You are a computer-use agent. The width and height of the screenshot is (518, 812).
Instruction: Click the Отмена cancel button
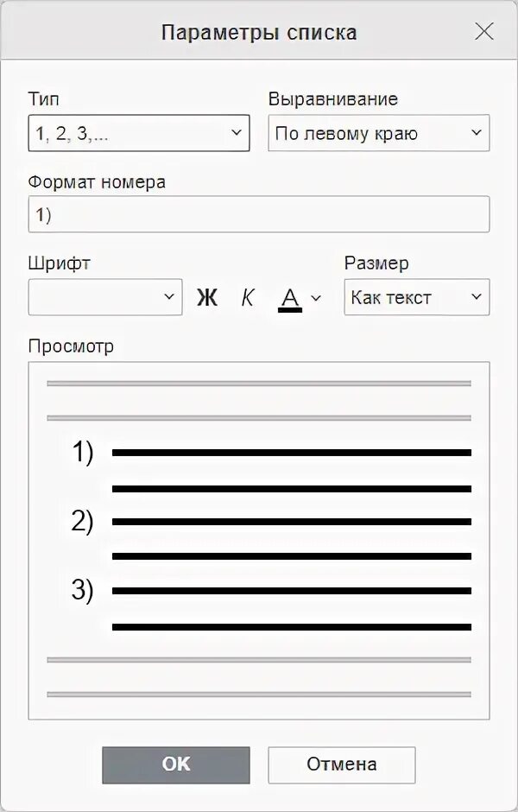(x=342, y=764)
